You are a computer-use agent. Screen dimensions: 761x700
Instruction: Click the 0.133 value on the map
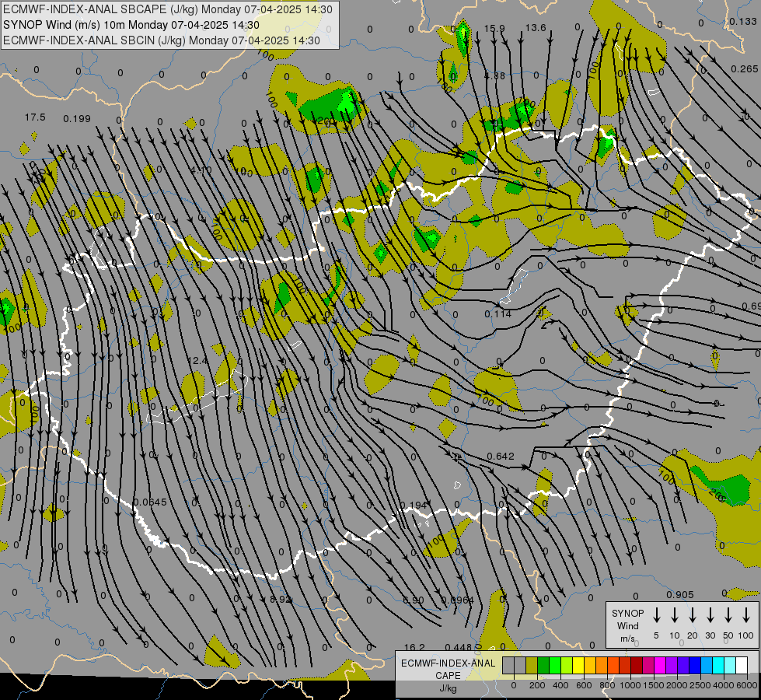coord(743,21)
